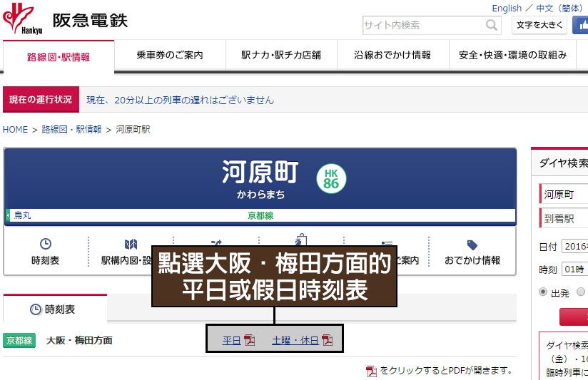588x380 pixels.
Task: Click the 京都線 green badge
Action: [x=19, y=340]
